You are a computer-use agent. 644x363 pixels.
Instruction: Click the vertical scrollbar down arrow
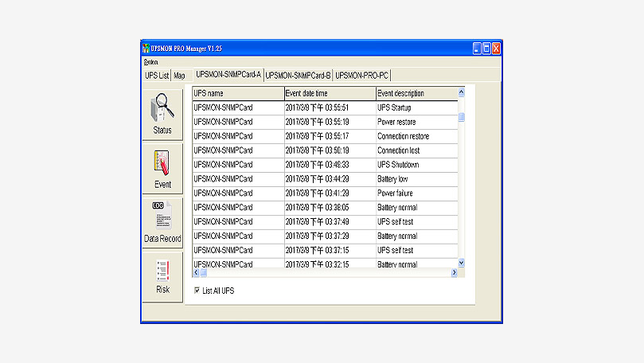[461, 262]
